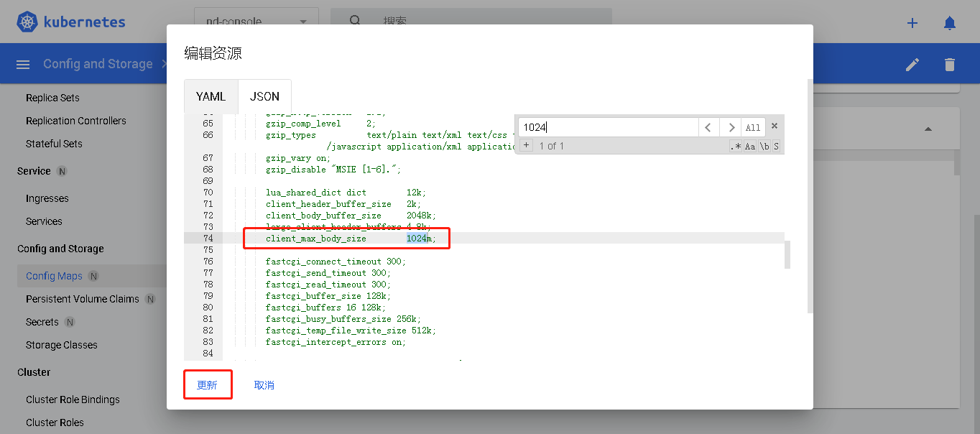This screenshot has height=434, width=980.
Task: Open the notifications bell
Action: [x=950, y=23]
